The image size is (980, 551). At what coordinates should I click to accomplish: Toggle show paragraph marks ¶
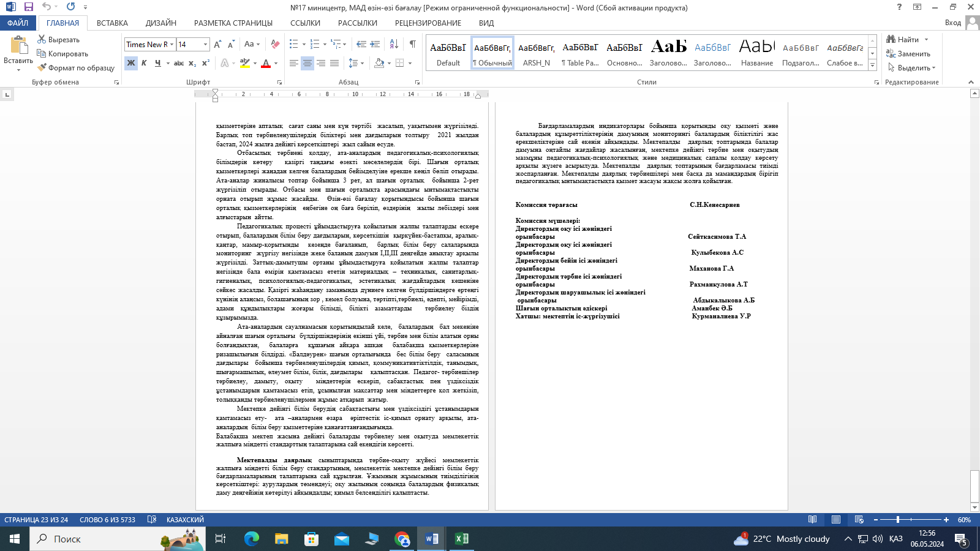pos(413,44)
